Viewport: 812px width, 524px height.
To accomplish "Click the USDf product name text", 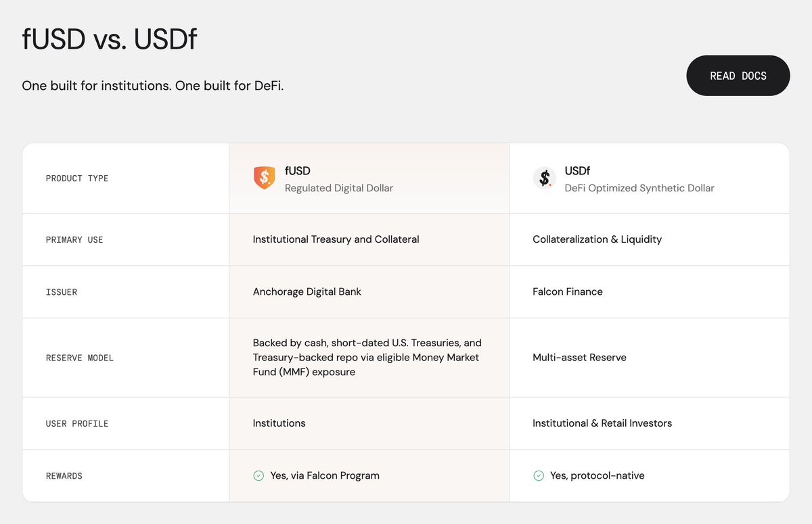I will (578, 171).
